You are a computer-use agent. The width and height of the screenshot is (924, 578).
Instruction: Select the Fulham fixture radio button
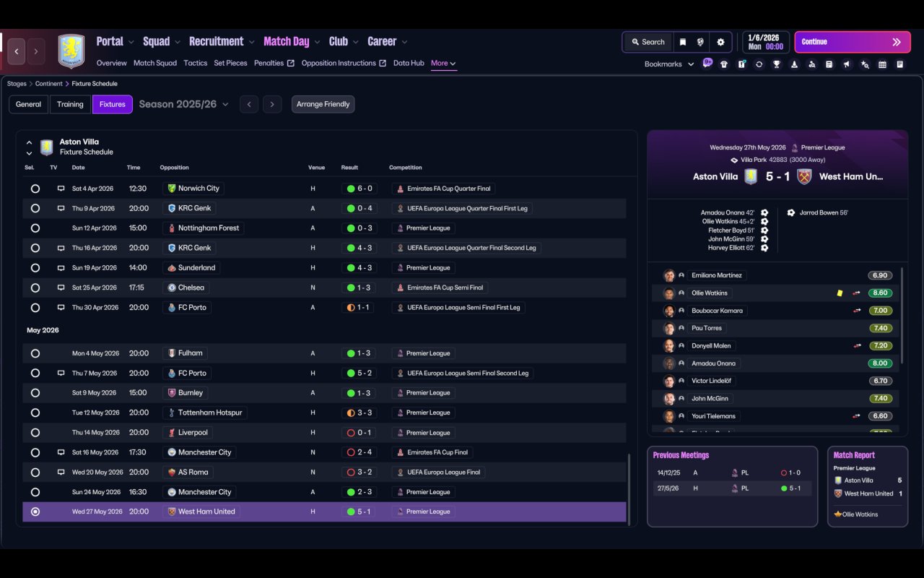(x=35, y=353)
